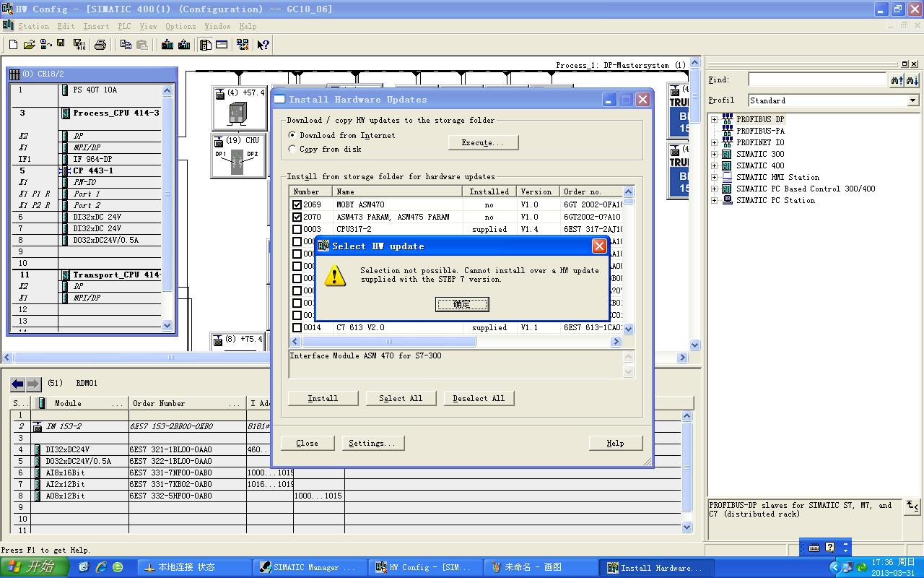
Task: Open the Profil Standard dropdown
Action: (912, 100)
